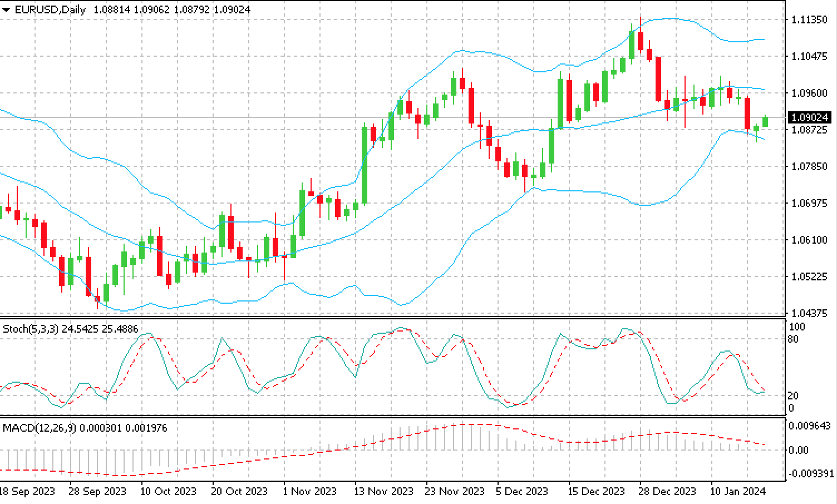Click the 5 Dec 2023 date label
This screenshot has width=837, height=504.
click(523, 491)
